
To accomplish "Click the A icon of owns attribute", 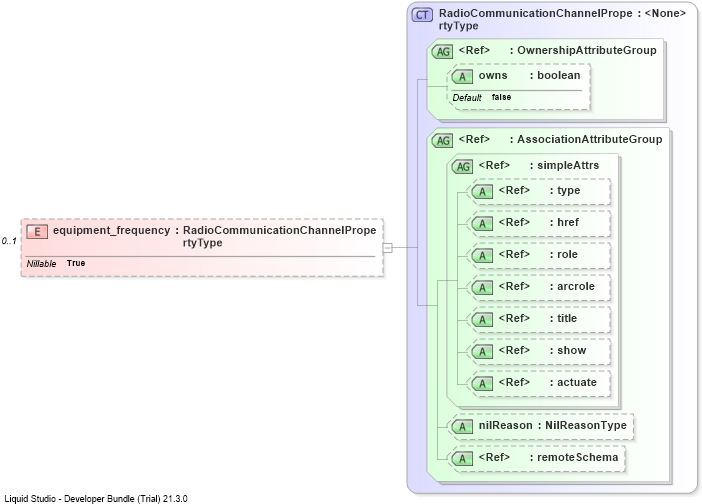I will coord(462,77).
